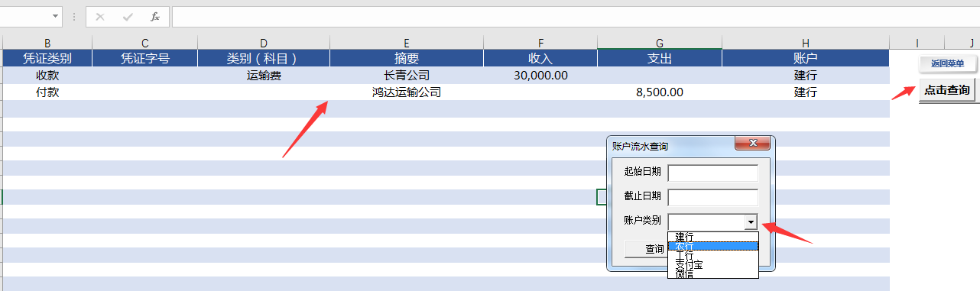Select 农行 from the account dropdown list
980x291 pixels.
pos(712,246)
